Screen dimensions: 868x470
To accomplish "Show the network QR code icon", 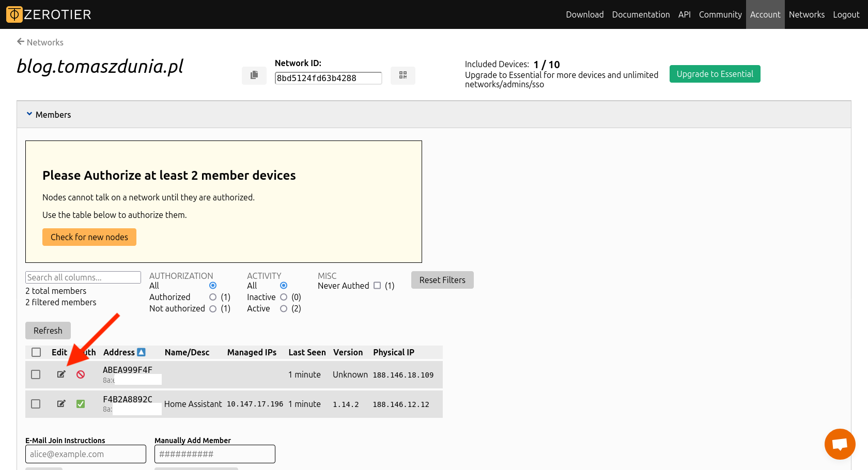I will [403, 75].
